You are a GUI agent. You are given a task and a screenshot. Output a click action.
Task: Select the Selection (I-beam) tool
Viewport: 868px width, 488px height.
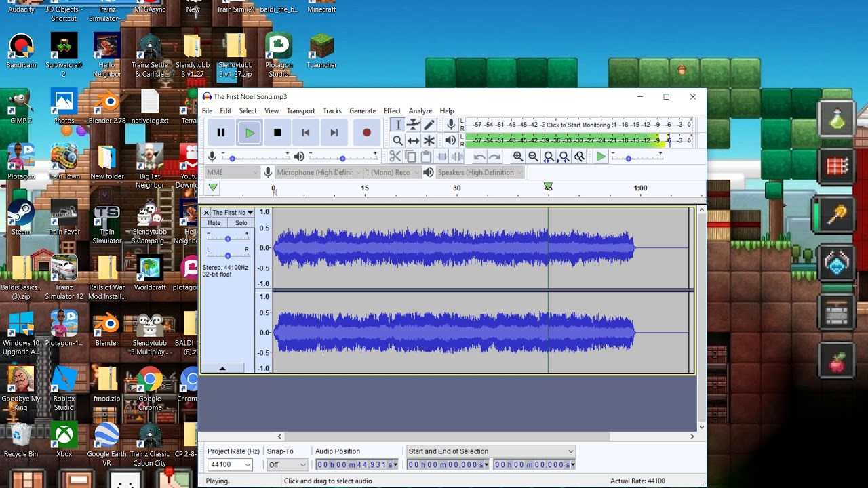coord(398,125)
